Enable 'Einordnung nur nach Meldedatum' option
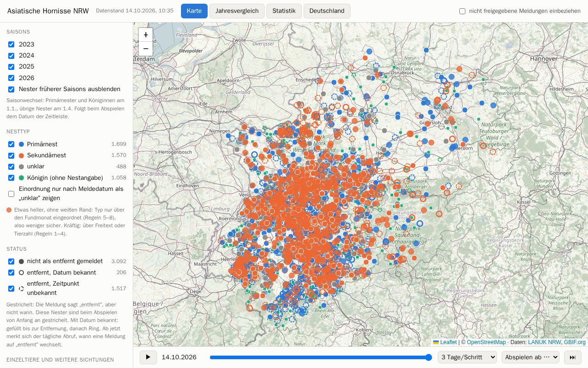Viewport: 588px width, 368px height. (x=11, y=194)
